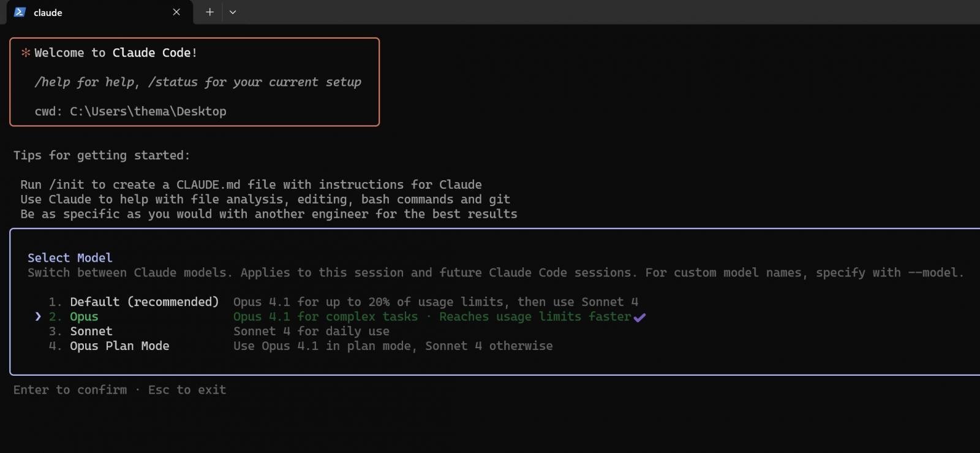This screenshot has height=453, width=980.
Task: Click the cwd Desktop path line
Action: (130, 111)
